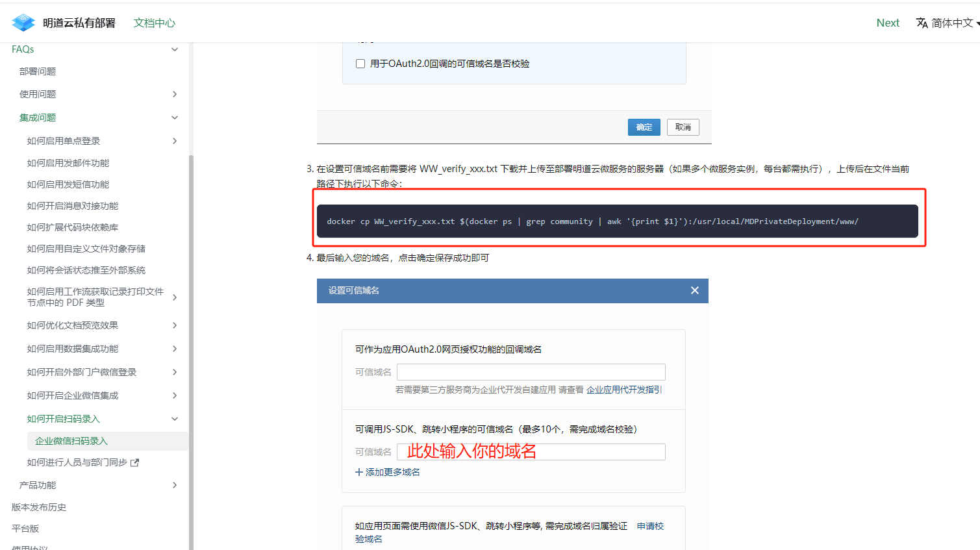Open the 企业应用代开发指引 link
The image size is (980, 550).
623,390
